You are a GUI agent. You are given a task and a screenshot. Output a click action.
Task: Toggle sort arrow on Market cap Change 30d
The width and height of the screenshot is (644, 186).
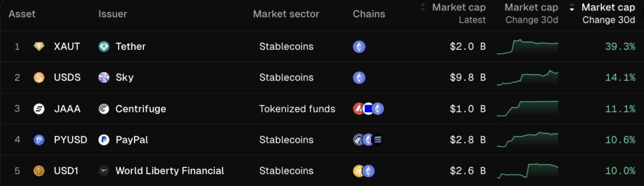572,8
